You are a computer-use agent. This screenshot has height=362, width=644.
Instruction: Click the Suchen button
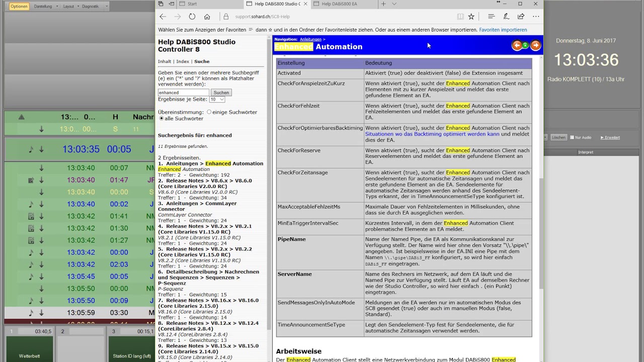(x=221, y=93)
